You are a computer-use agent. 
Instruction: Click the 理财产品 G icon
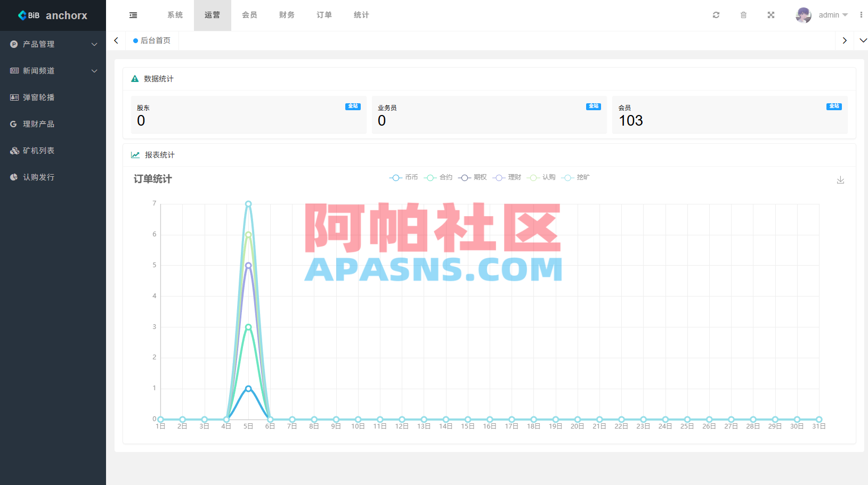[14, 124]
